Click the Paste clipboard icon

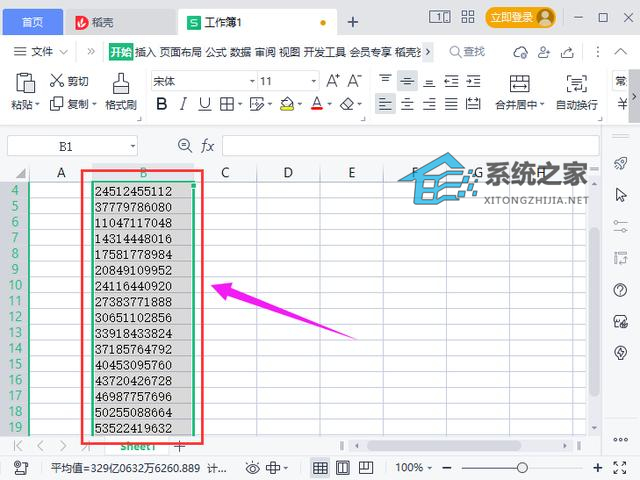click(25, 83)
